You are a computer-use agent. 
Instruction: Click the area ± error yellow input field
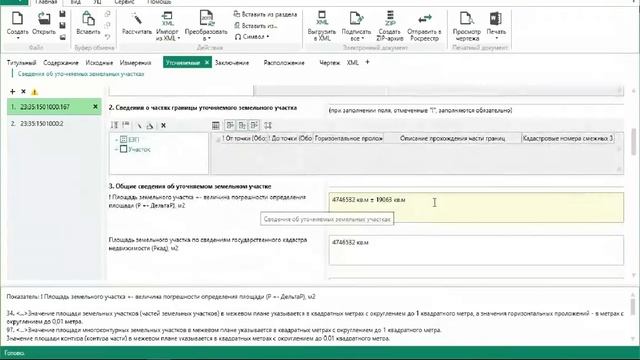(x=476, y=207)
